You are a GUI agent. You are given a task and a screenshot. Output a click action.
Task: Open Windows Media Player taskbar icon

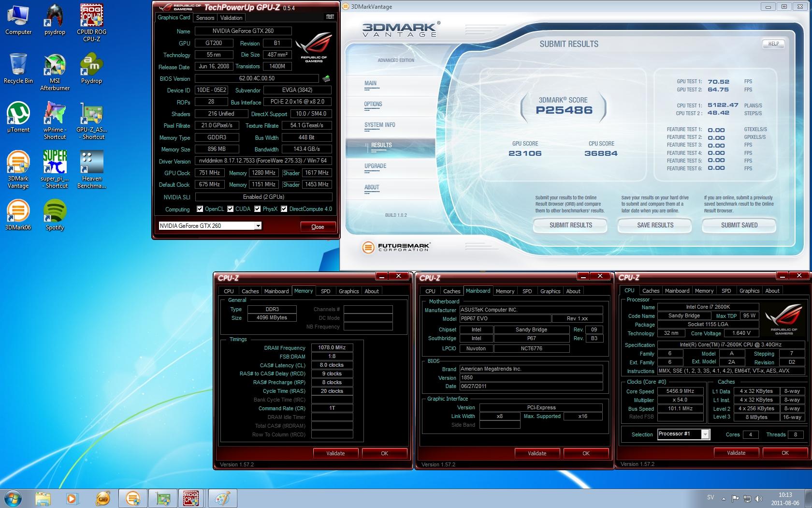(72, 498)
